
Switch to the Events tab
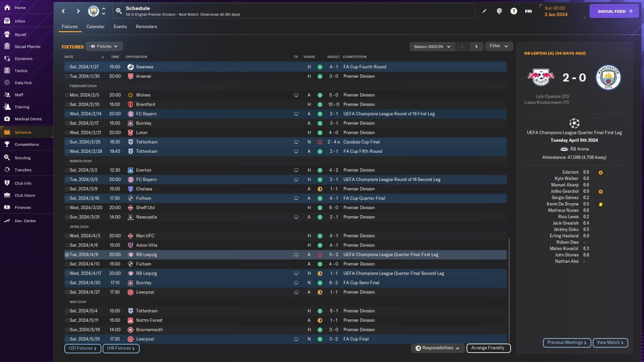pos(120,27)
